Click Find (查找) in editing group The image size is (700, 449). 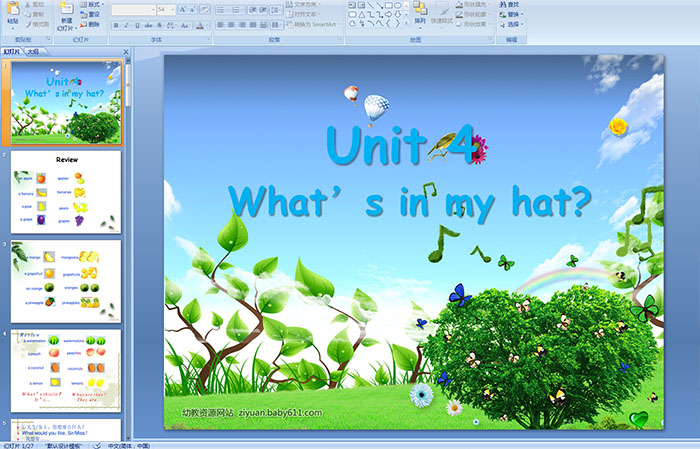[x=510, y=4]
